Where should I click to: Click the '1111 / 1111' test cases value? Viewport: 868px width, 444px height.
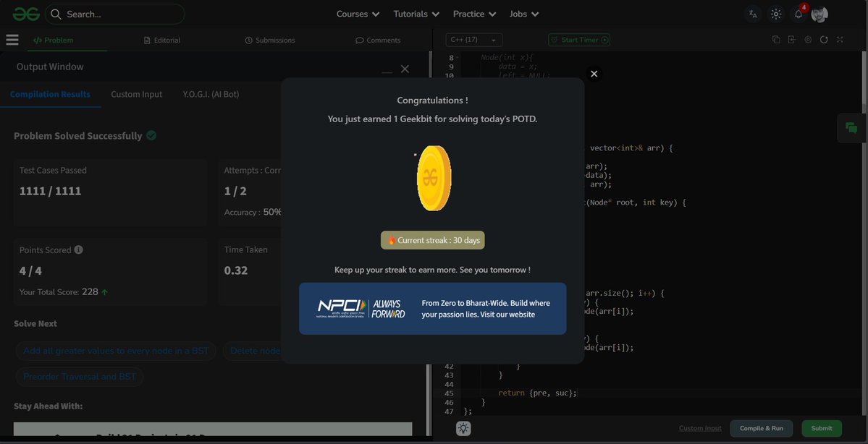coord(50,191)
